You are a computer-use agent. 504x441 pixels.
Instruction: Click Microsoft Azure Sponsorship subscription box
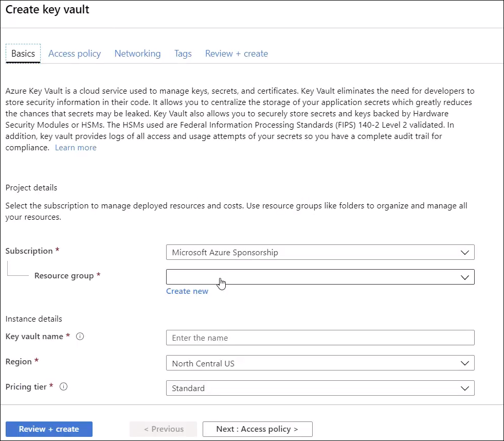click(320, 253)
